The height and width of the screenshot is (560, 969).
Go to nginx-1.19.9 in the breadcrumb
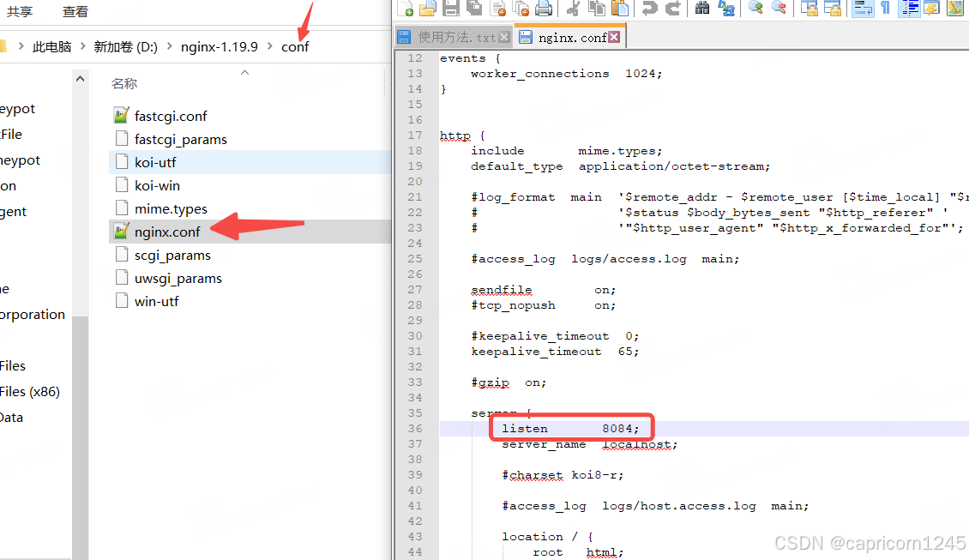coord(220,47)
